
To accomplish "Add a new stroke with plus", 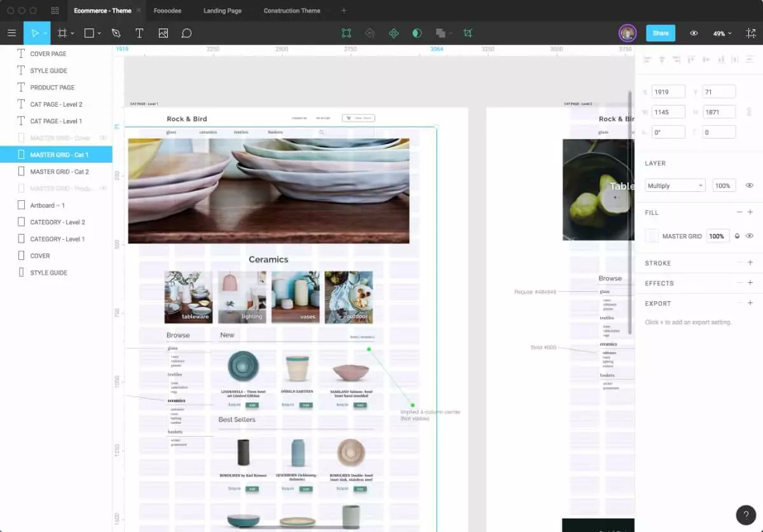I will [x=750, y=263].
